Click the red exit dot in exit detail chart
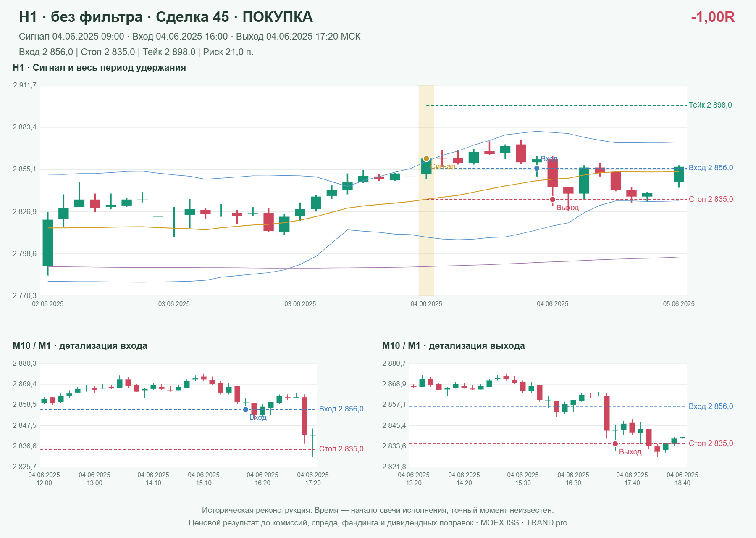756x538 pixels. 615,444
